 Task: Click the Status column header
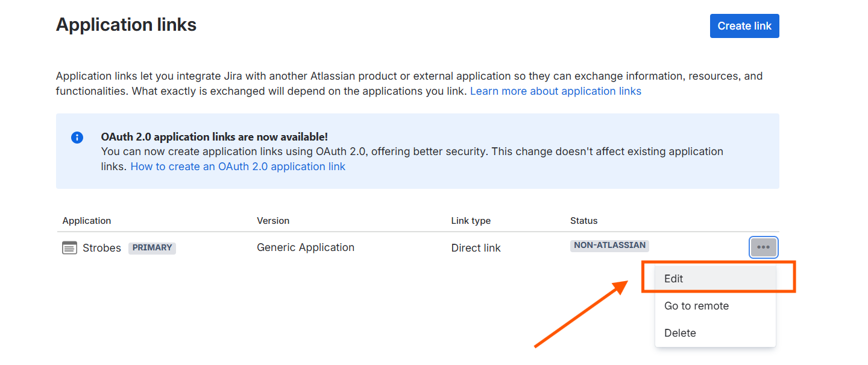[x=583, y=221]
